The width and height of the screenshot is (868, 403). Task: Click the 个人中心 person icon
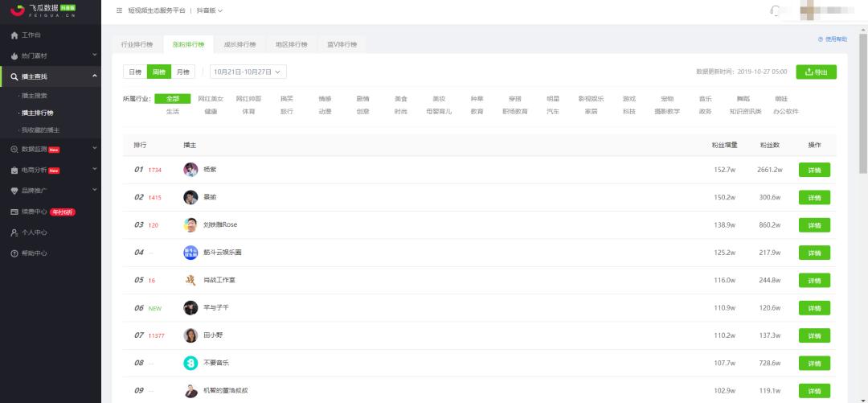point(14,232)
